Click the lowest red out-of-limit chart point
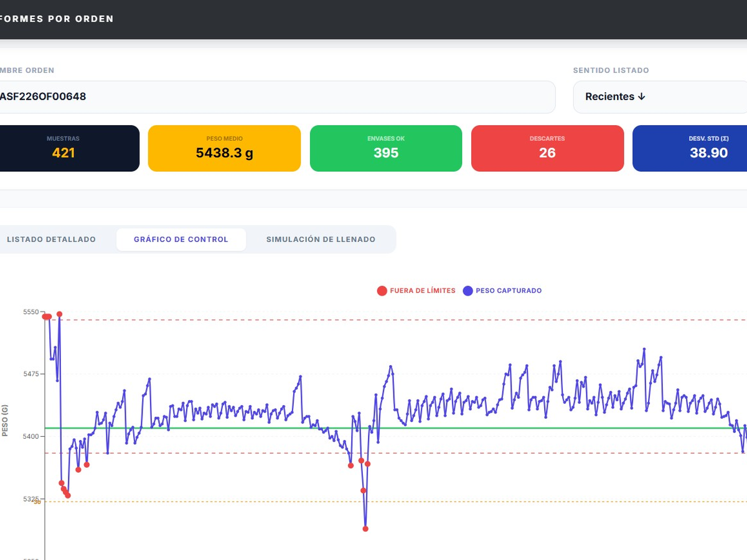This screenshot has height=560, width=747. click(365, 529)
